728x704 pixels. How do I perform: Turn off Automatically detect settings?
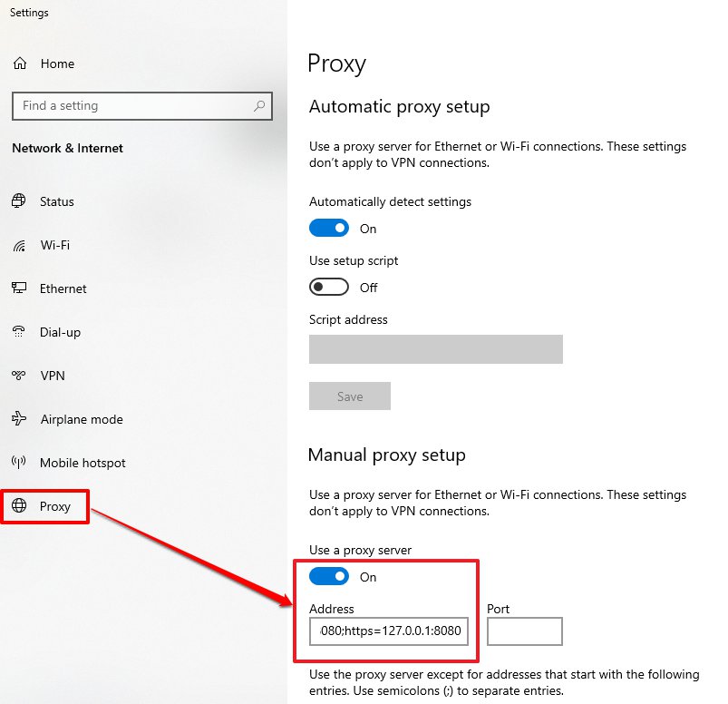tap(329, 229)
